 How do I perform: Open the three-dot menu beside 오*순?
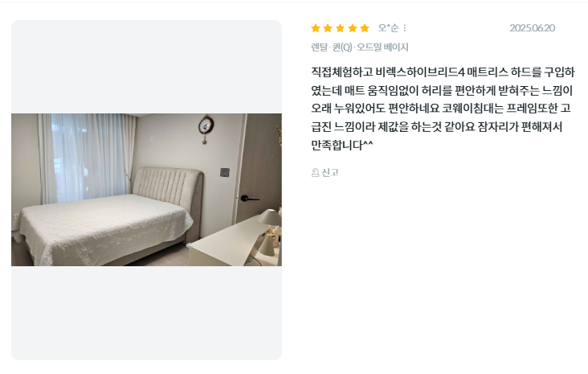(405, 28)
